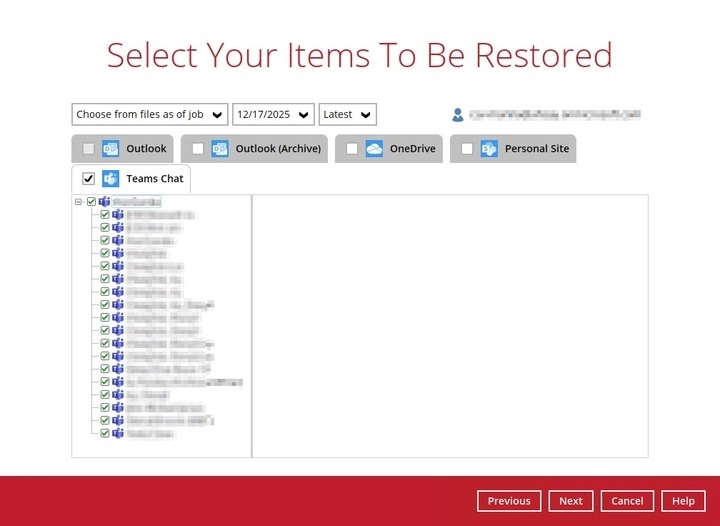Switch to the Outlook (Archive) tab
Viewport: 720px width, 526px height.
click(x=278, y=149)
